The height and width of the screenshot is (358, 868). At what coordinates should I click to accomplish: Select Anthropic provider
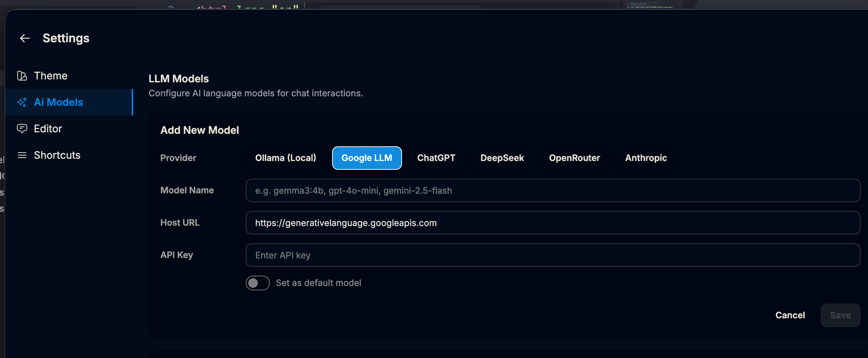tap(646, 158)
